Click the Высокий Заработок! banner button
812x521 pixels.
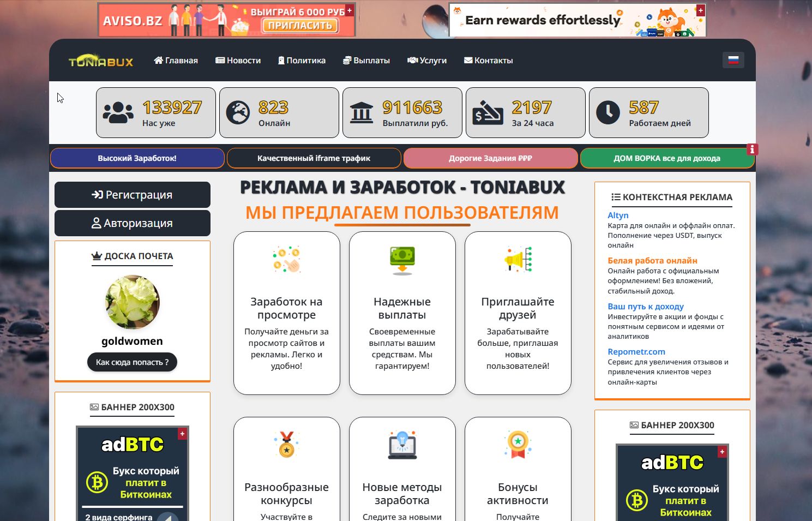tap(137, 158)
